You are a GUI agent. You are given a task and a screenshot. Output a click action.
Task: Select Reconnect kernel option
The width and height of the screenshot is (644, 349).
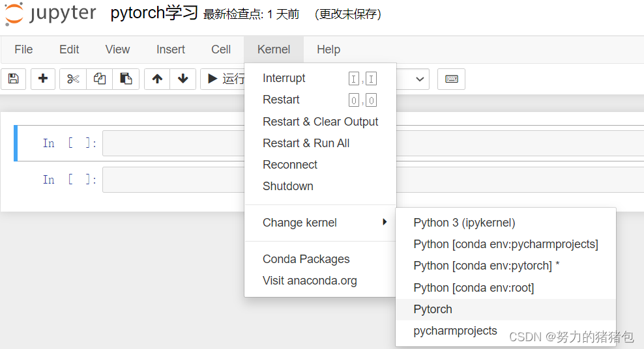320,165
